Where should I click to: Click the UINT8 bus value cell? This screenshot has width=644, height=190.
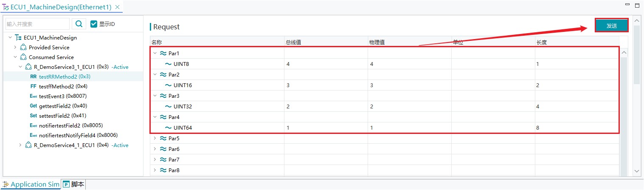click(x=326, y=64)
